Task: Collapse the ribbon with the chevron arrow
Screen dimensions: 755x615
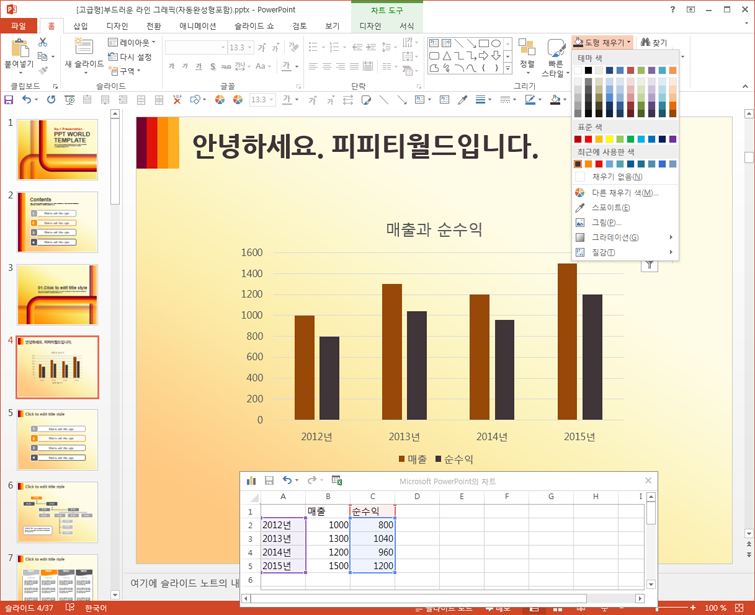Action: pyautogui.click(x=745, y=86)
